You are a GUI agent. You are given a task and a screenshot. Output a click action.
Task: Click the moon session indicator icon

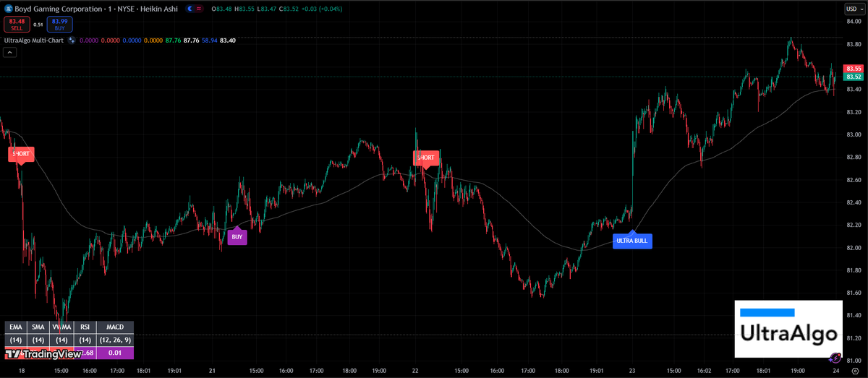pyautogui.click(x=190, y=9)
